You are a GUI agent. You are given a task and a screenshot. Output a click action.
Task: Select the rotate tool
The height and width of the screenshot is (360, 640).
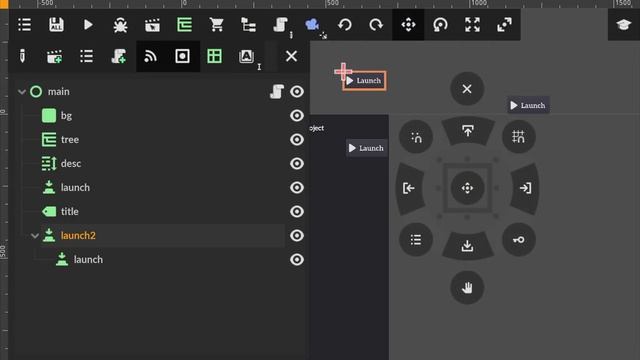(440, 25)
